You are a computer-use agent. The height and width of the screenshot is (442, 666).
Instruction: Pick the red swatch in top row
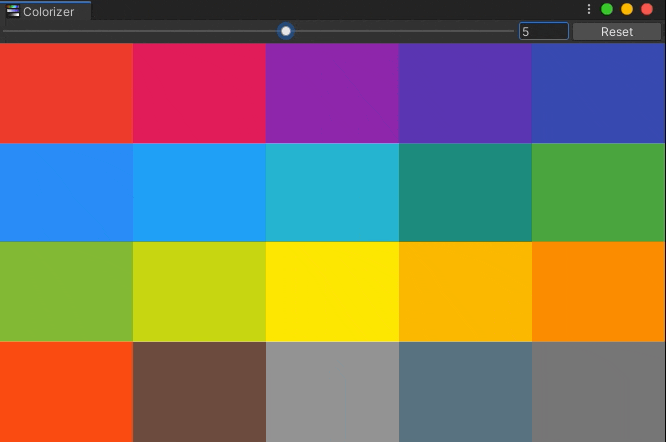[x=66, y=93]
